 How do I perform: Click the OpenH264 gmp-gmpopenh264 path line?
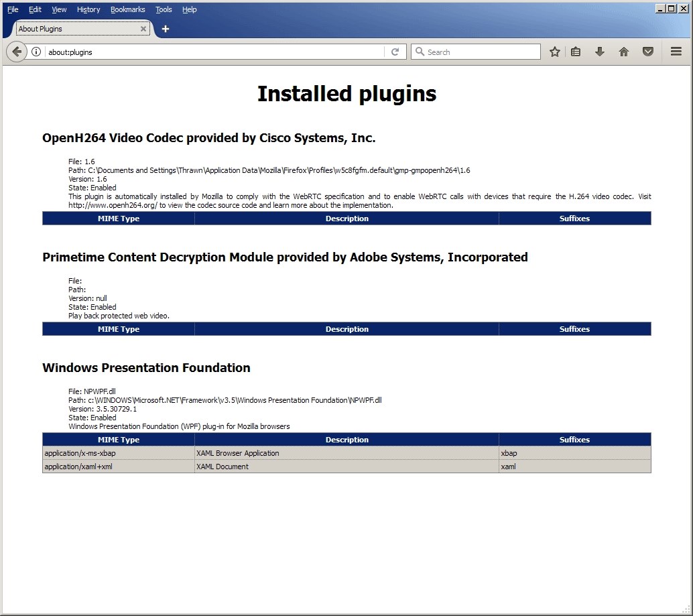[x=269, y=170]
